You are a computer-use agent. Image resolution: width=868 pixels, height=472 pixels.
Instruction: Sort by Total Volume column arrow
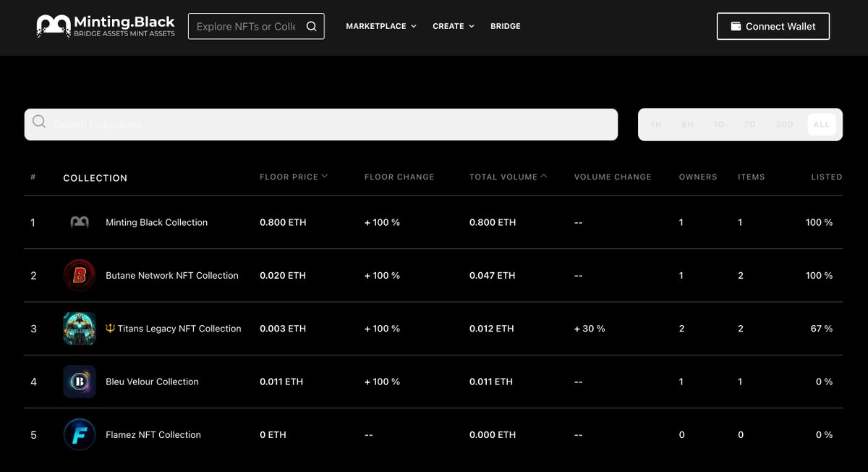click(544, 176)
